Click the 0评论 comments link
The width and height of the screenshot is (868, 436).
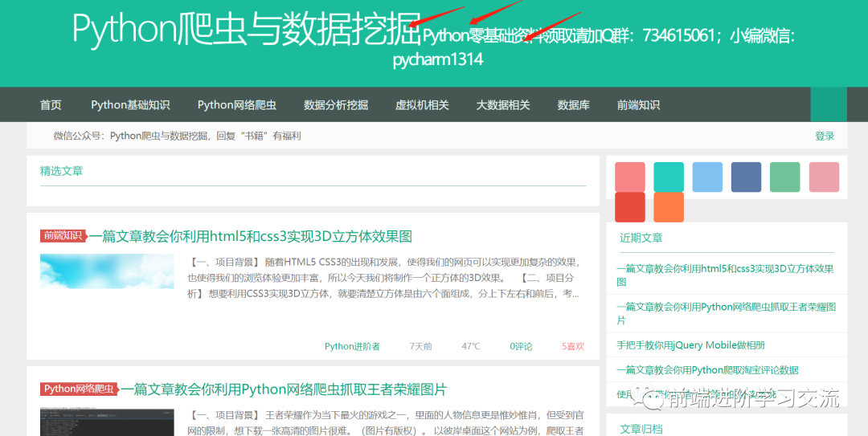point(521,346)
